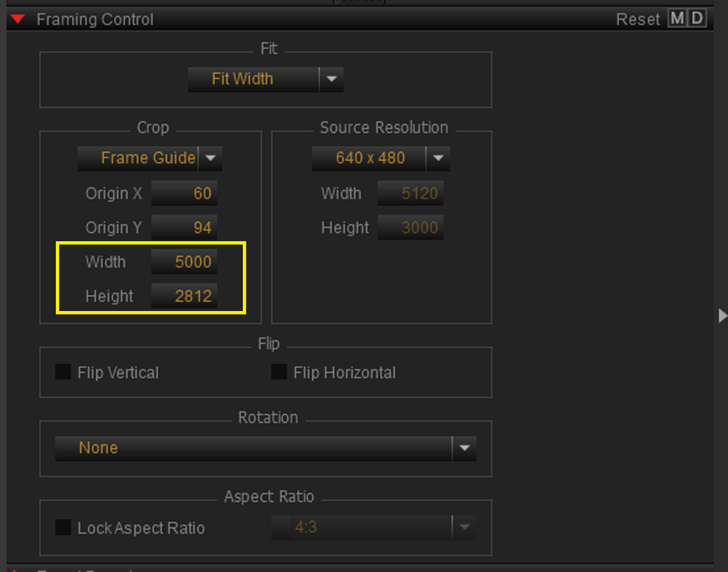Click the Rotation dropdown arrow

pyautogui.click(x=464, y=448)
